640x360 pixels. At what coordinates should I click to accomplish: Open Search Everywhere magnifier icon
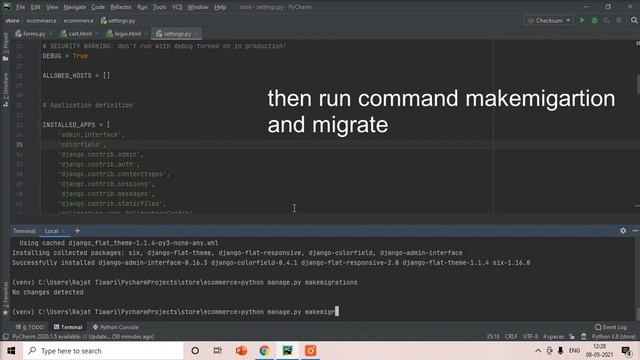pyautogui.click(x=634, y=20)
